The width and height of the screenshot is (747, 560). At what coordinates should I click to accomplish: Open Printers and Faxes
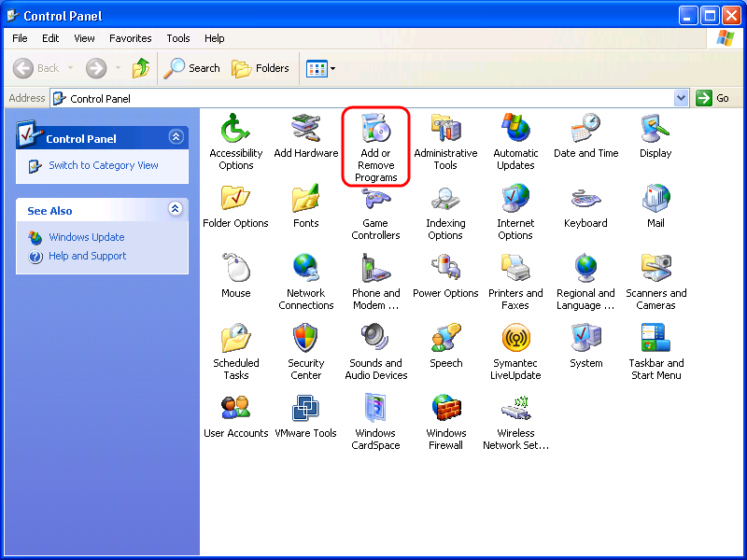pos(515,282)
